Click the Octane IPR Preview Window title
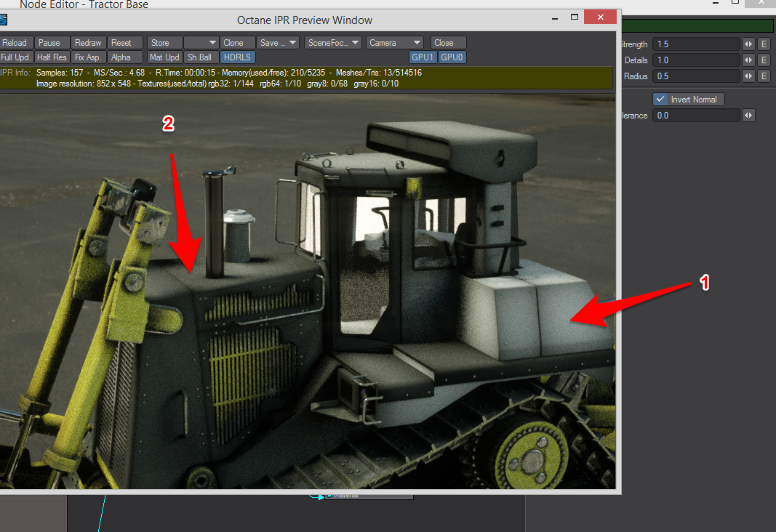776x532 pixels. click(x=304, y=20)
